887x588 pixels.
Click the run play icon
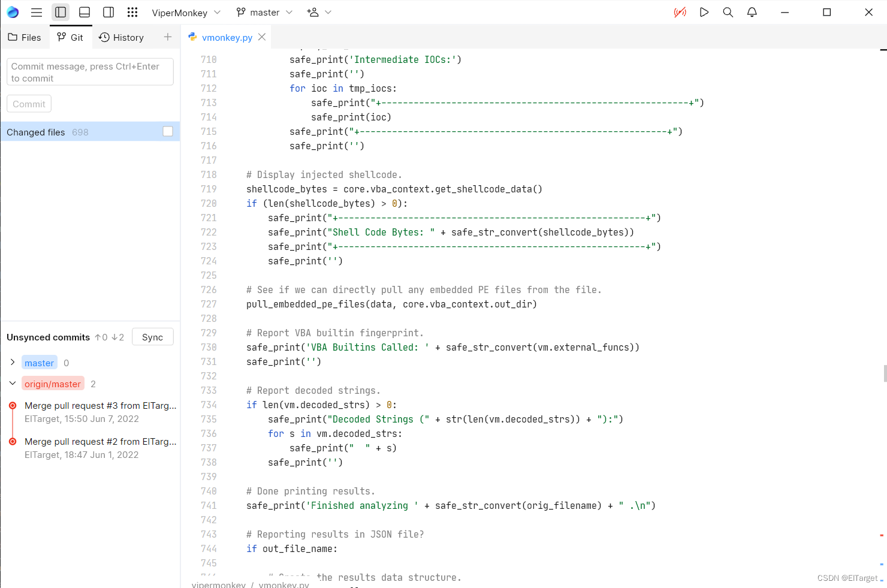coord(704,12)
